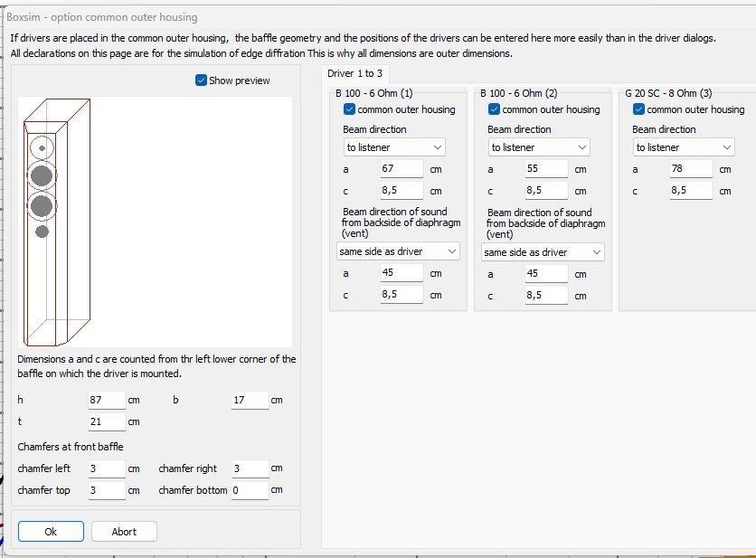Toggle common outer housing for G 20 SC (3)
This screenshot has width=756, height=558.
(x=638, y=109)
